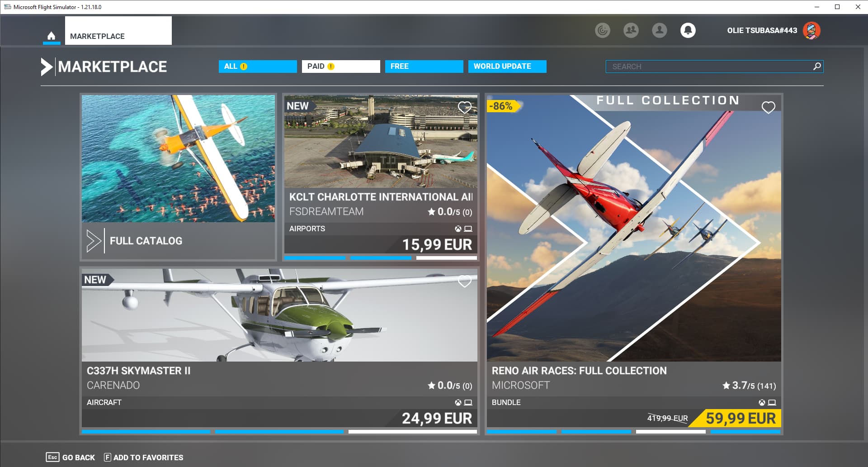
Task: Close the Microsoft Flight Simulator window
Action: [x=858, y=7]
